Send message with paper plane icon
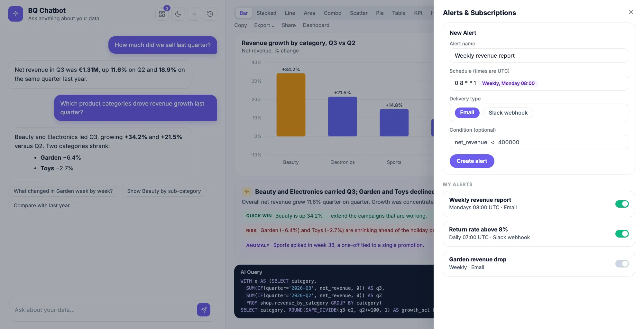The width and height of the screenshot is (644, 329). [x=204, y=310]
